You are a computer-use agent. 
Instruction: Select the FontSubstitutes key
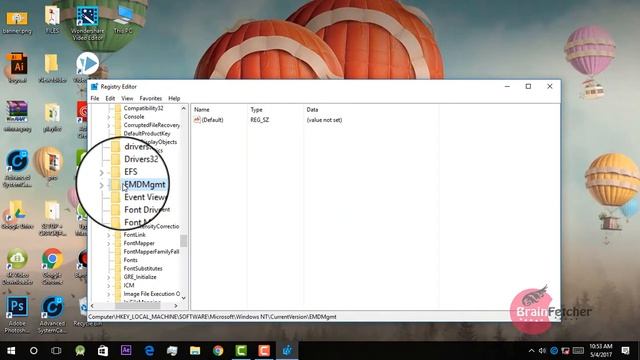coord(143,269)
